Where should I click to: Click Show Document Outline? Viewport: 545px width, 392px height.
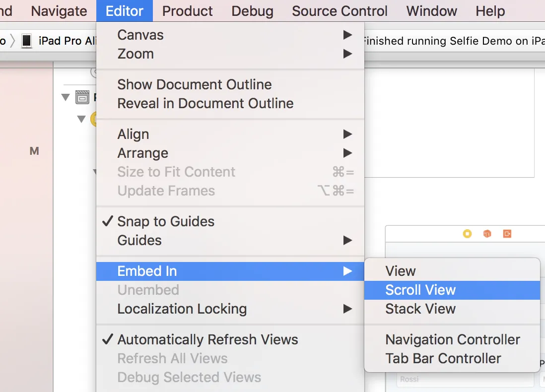(195, 84)
